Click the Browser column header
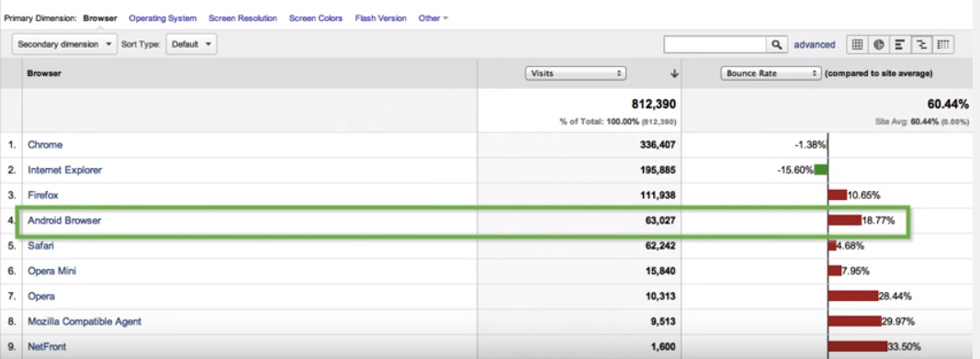The width and height of the screenshot is (980, 359). click(x=44, y=73)
